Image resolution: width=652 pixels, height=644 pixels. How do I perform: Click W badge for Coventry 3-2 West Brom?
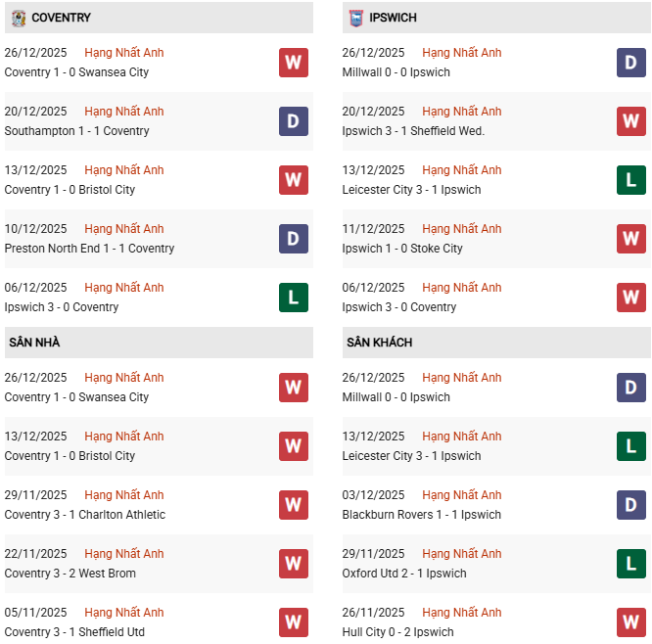(293, 564)
